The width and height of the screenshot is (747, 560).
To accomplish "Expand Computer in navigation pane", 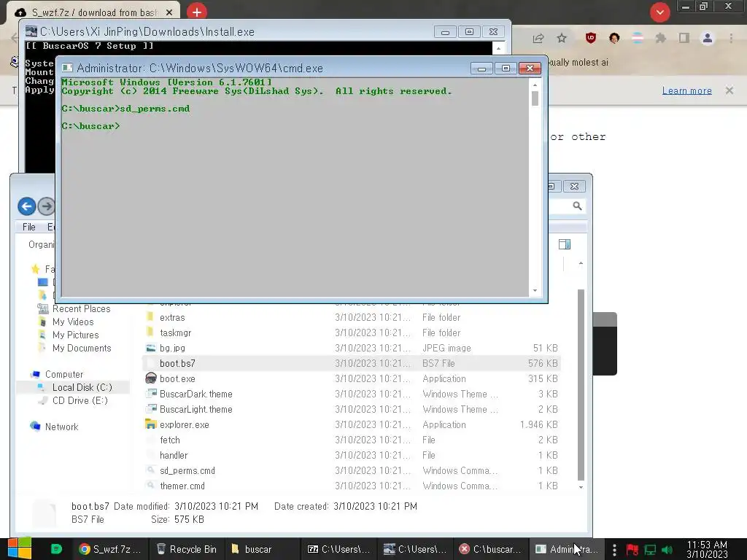I will tap(64, 374).
